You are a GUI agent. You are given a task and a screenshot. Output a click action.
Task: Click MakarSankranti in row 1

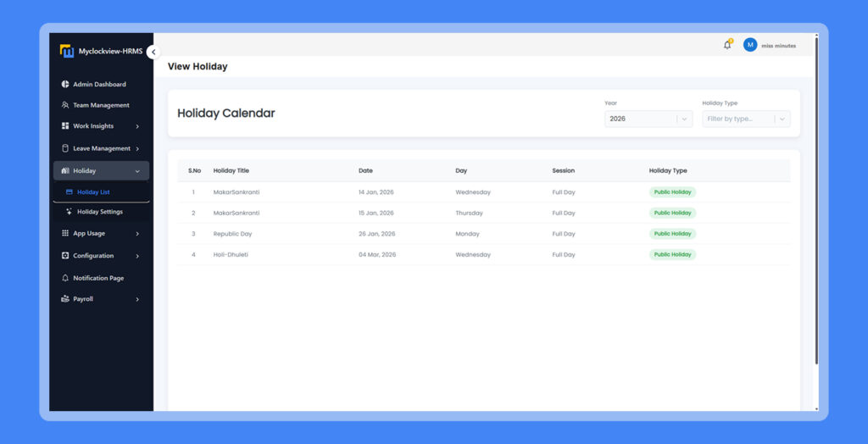click(x=236, y=192)
